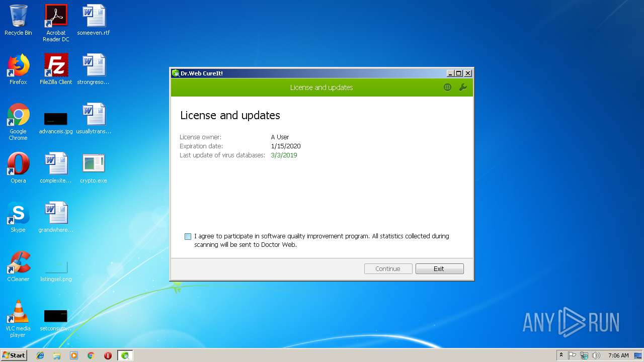Open the Action Center flag icon
Image resolution: width=644 pixels, height=362 pixels.
click(572, 355)
